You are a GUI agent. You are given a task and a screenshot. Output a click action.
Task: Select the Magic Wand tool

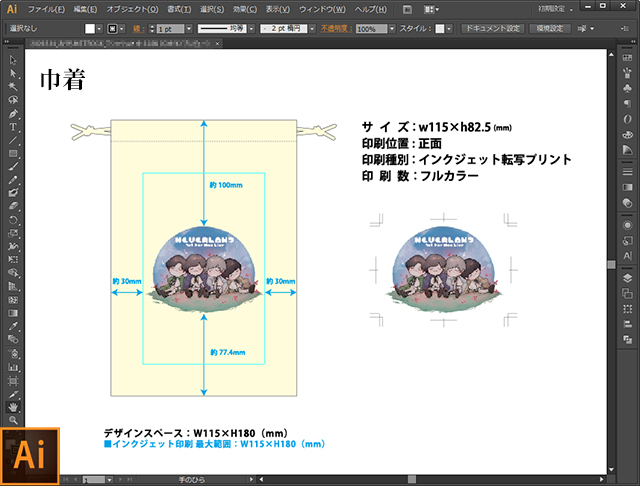coord(13,87)
